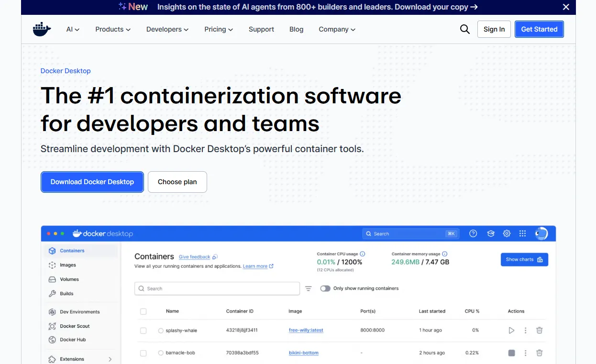
Task: Check the select-all containers checkbox
Action: click(x=143, y=311)
